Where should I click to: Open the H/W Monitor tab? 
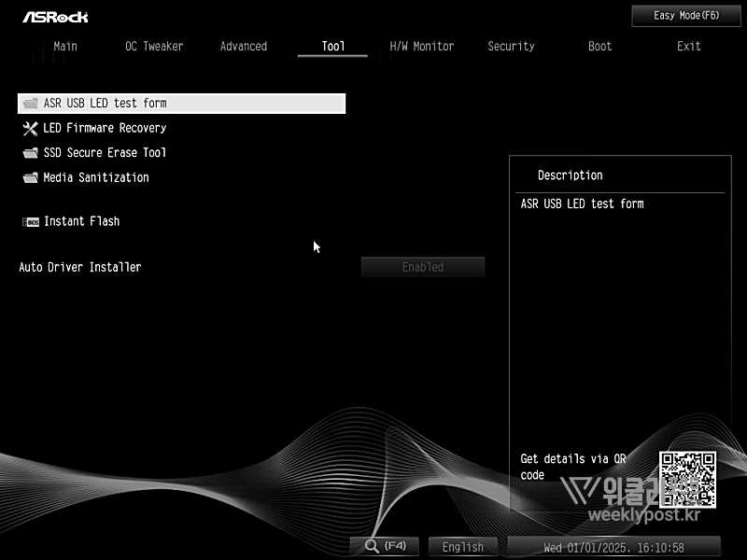tap(422, 46)
